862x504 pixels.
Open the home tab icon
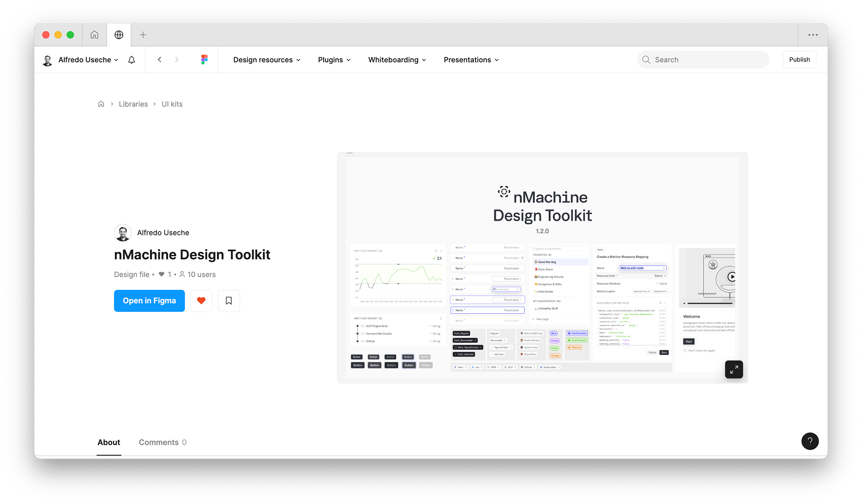pyautogui.click(x=94, y=35)
